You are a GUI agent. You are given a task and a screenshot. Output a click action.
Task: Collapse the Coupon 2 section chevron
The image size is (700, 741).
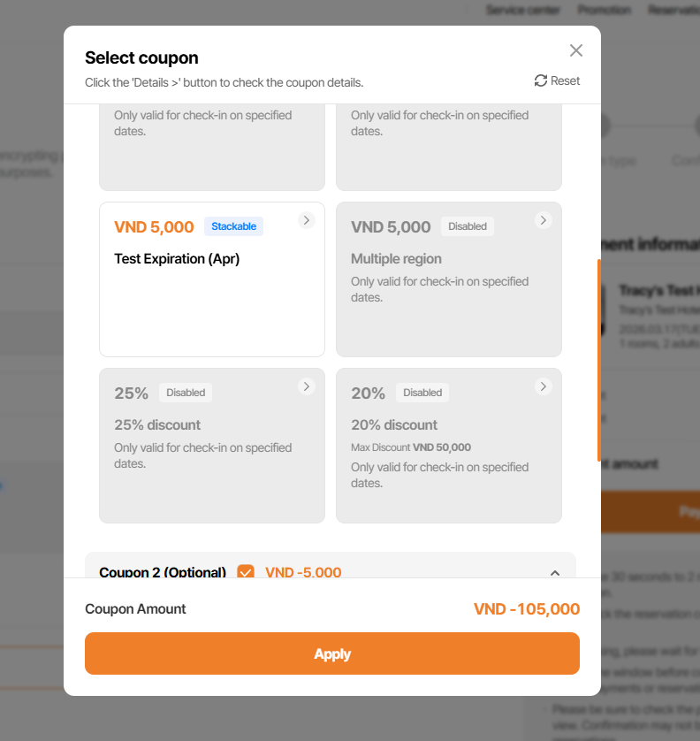pos(555,572)
